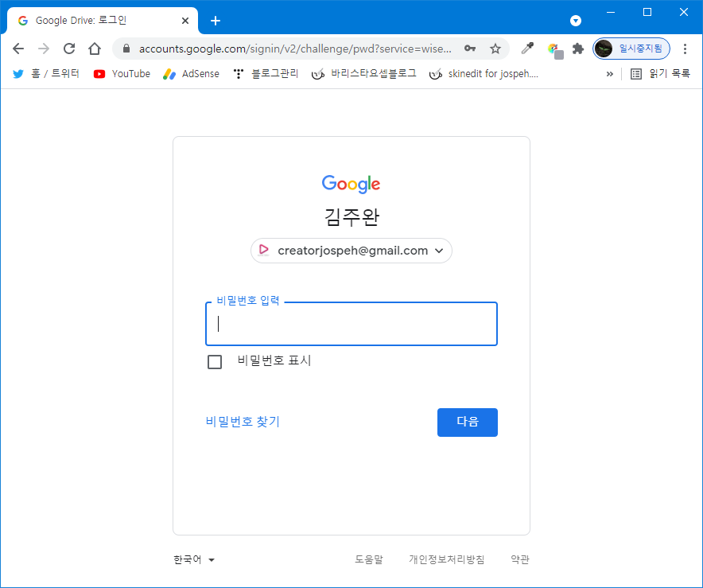Expand hidden bookmarks with the double chevron
Image resolution: width=703 pixels, height=588 pixels.
(609, 74)
